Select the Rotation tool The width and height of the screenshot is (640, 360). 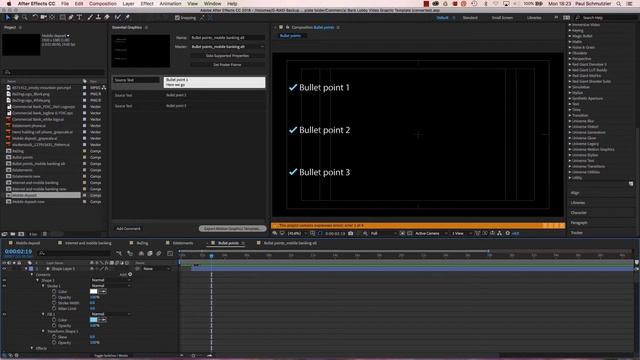click(x=35, y=17)
